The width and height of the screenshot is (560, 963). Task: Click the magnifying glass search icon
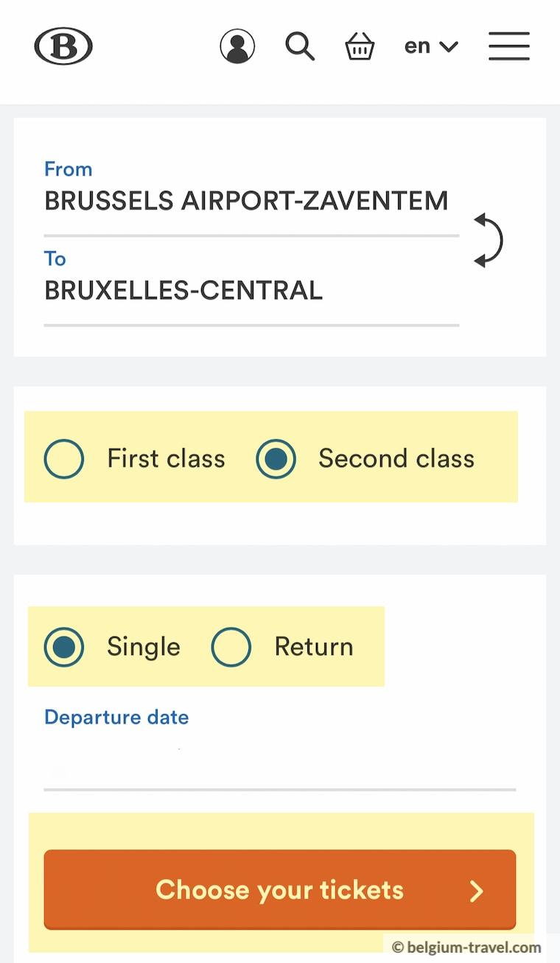pyautogui.click(x=300, y=46)
